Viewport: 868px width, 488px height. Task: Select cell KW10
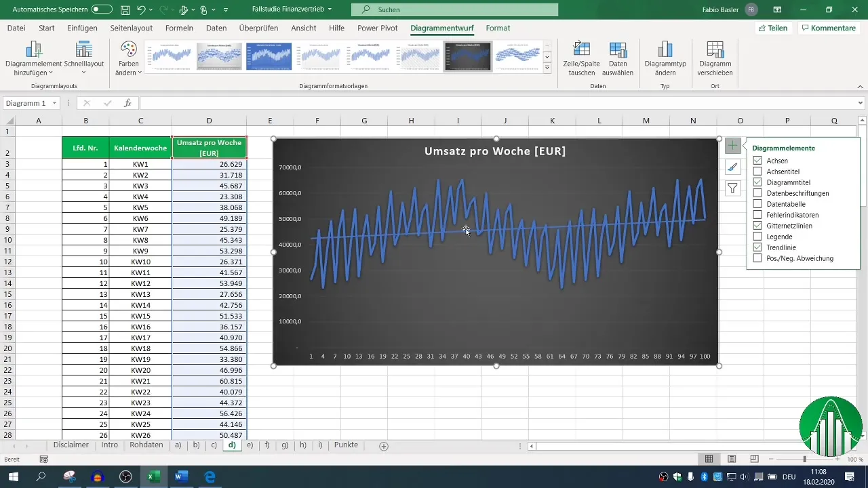pos(140,262)
